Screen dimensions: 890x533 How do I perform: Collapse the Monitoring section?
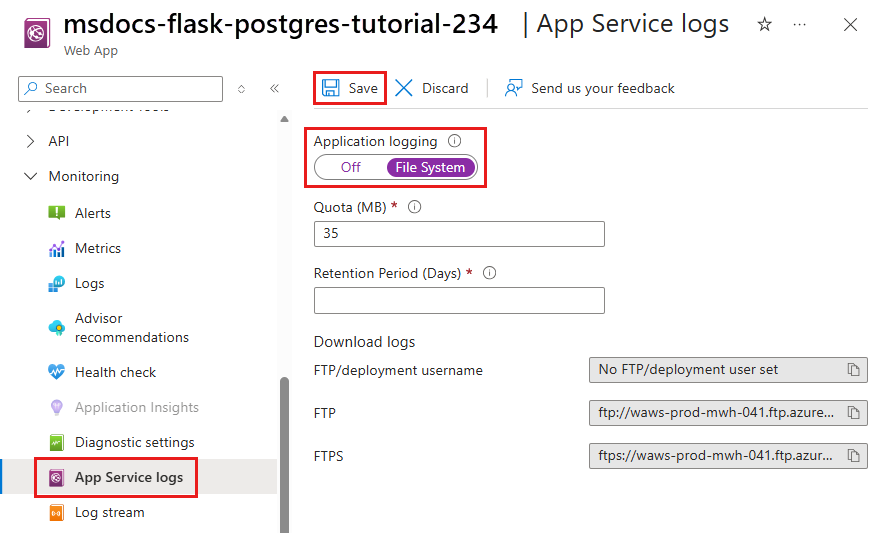point(31,177)
